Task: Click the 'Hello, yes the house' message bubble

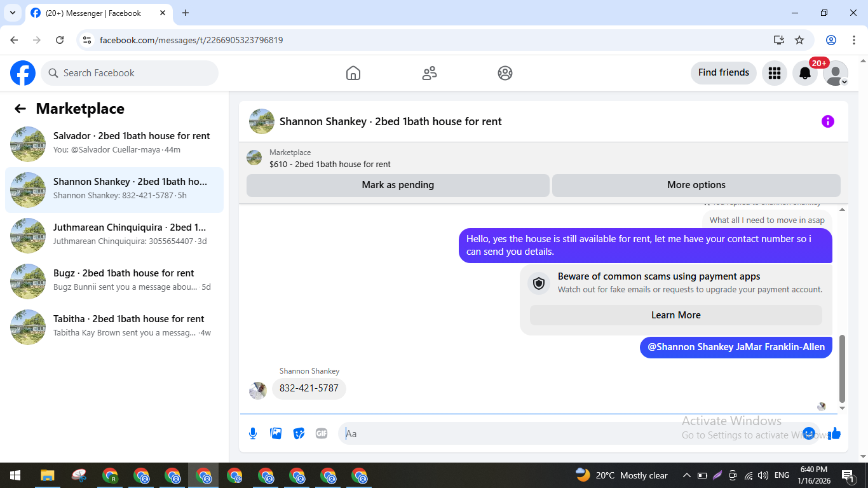Action: [646, 245]
